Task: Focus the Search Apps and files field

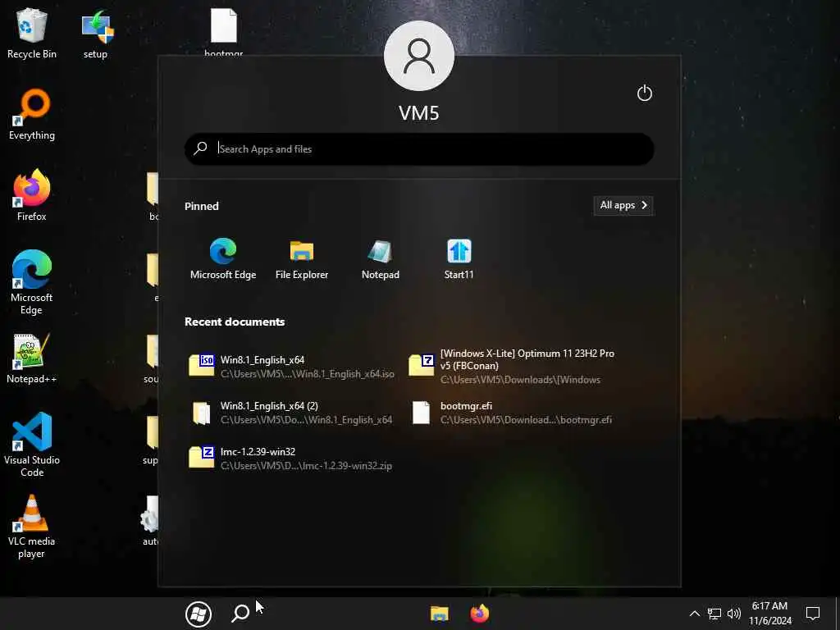Action: (x=419, y=149)
